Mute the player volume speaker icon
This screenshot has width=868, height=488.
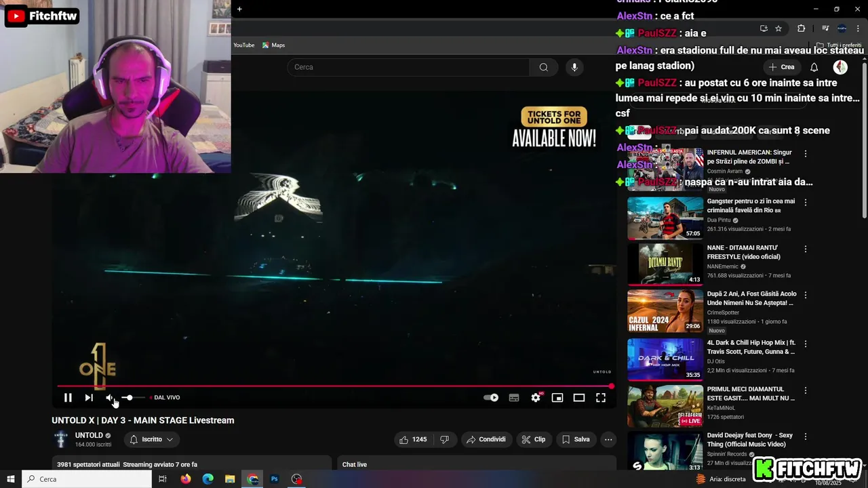tap(110, 398)
